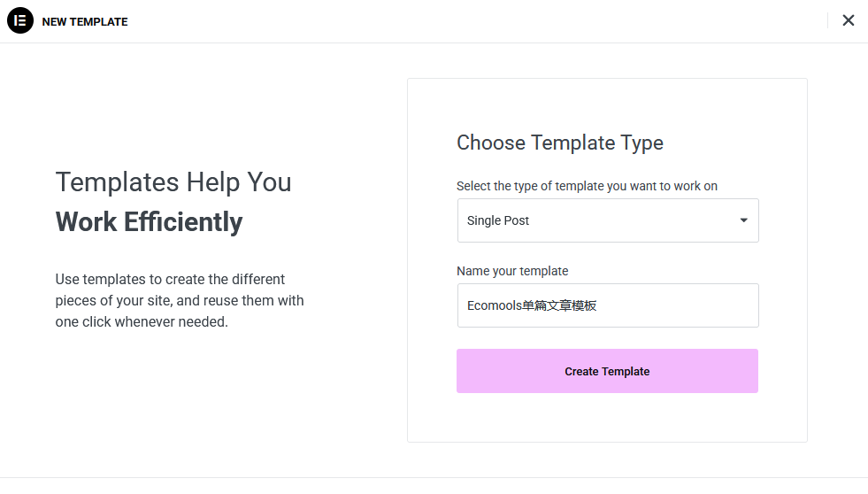Click the 'Create Template' label text
Screen dimensions: 868x494
[x=607, y=372]
